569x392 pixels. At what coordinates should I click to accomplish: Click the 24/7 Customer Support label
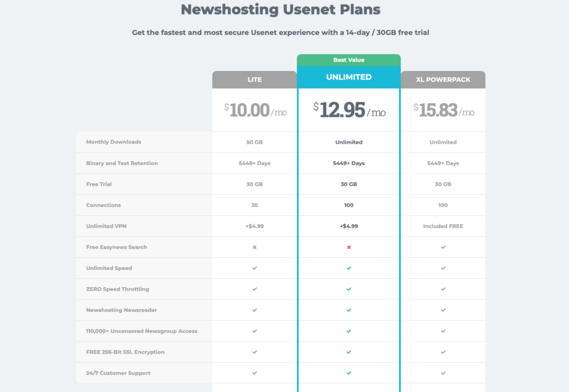(x=118, y=373)
